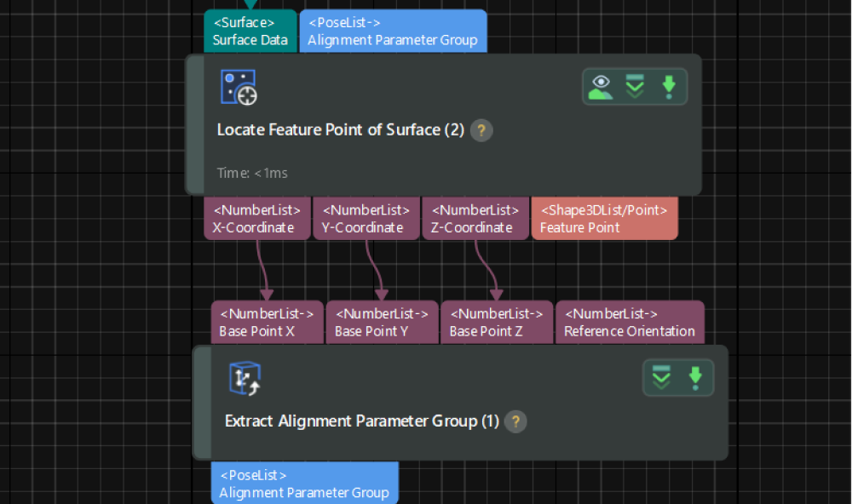The image size is (852, 504).
Task: Select the Surface Data input port
Action: tap(250, 31)
